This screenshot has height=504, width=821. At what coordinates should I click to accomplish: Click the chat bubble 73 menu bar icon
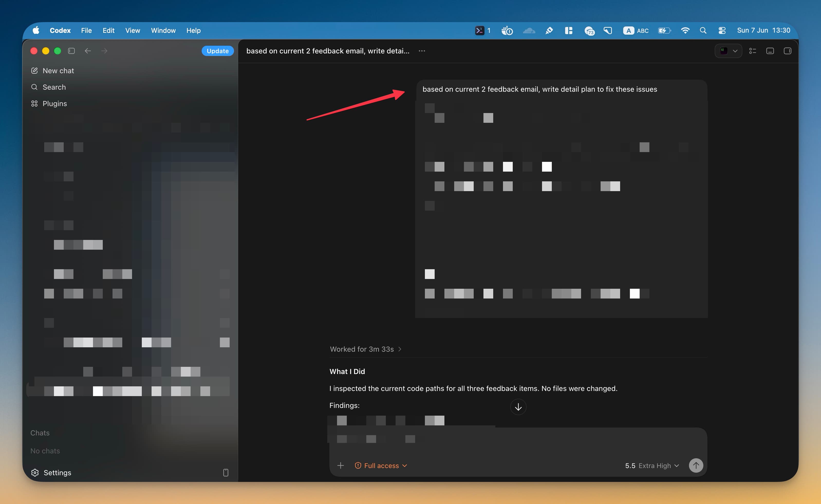click(589, 31)
